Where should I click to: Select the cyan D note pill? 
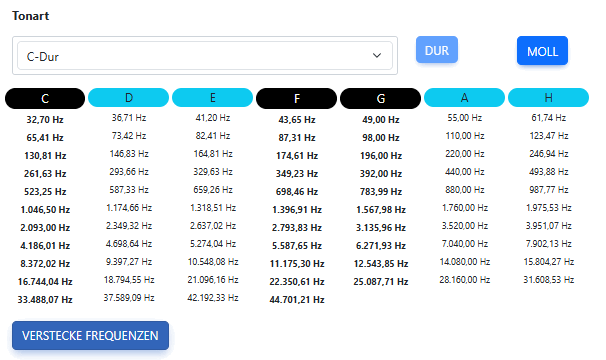[x=129, y=97]
